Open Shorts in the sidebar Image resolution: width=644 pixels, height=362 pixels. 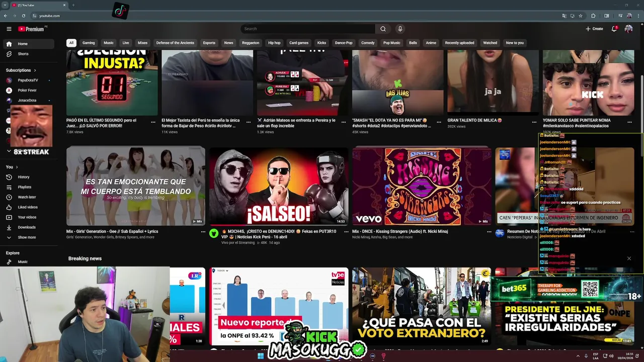(x=28, y=54)
